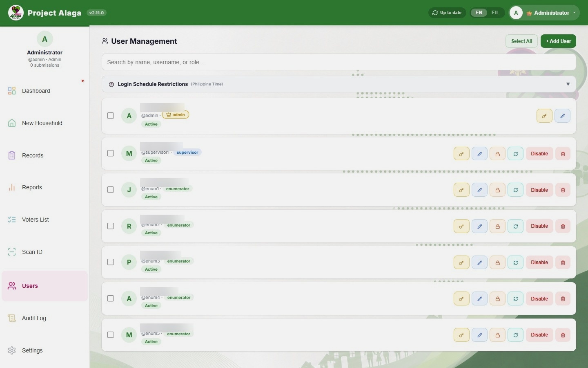This screenshot has width=588, height=368.
Task: Select the @enum1 row checkbox
Action: pos(111,190)
